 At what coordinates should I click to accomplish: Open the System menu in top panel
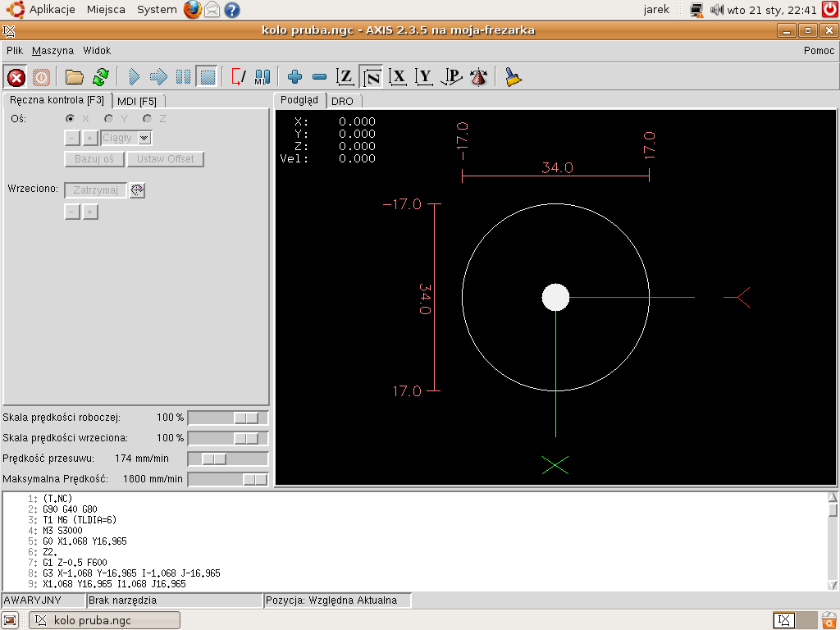click(157, 9)
